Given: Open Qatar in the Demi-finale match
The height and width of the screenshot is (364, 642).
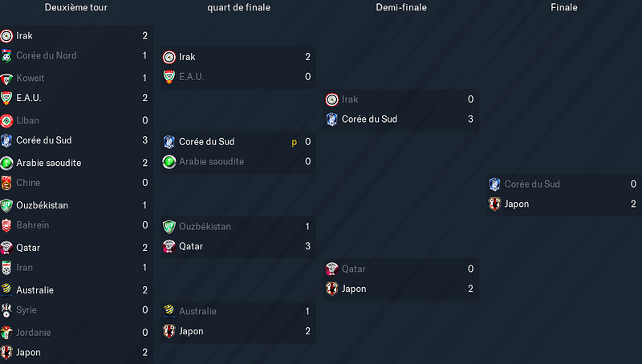Looking at the screenshot, I should [354, 269].
